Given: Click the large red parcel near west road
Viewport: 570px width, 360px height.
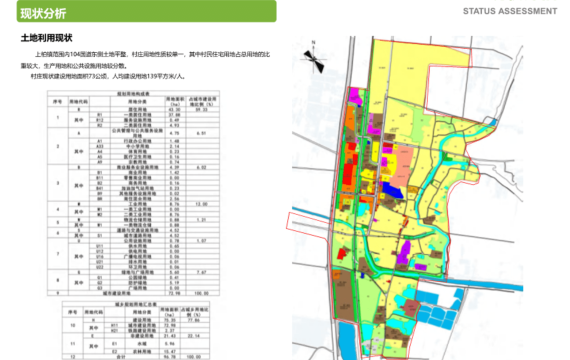Looking at the screenshot, I should pyautogui.click(x=348, y=176).
